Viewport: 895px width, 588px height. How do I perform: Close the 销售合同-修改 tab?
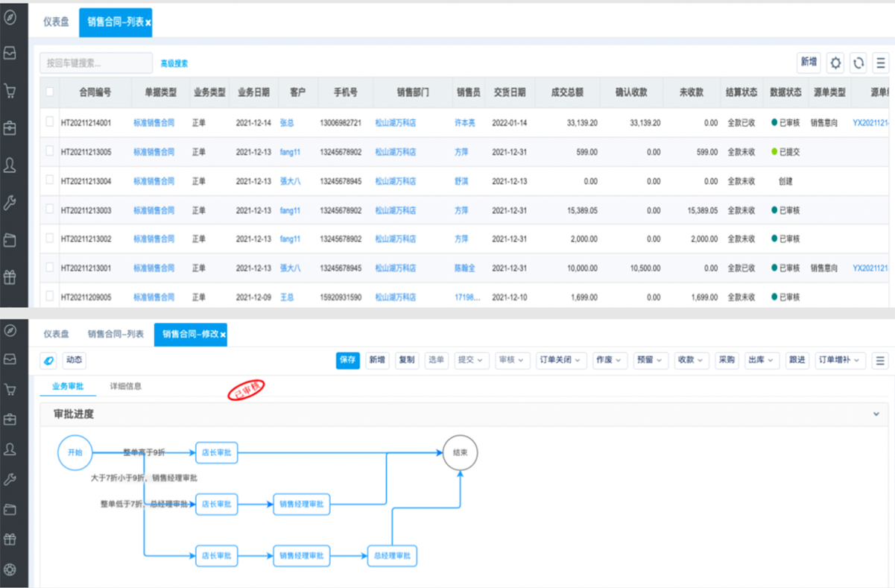click(x=223, y=335)
